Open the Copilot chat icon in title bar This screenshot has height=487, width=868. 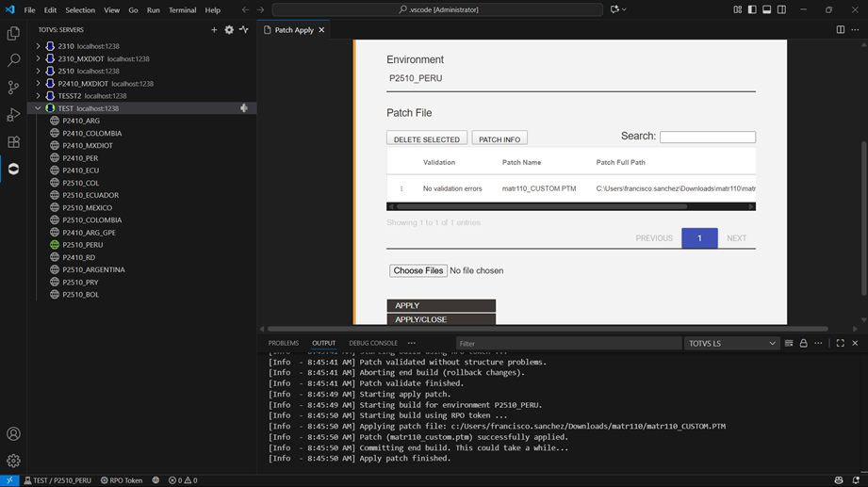(614, 9)
